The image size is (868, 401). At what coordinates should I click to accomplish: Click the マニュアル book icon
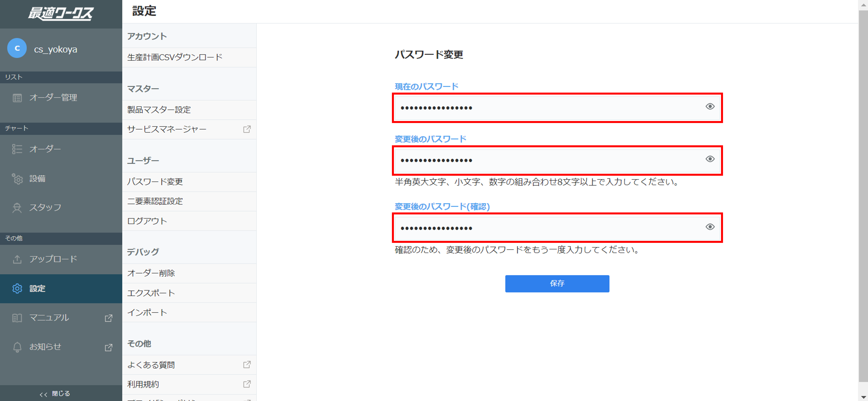pos(17,318)
